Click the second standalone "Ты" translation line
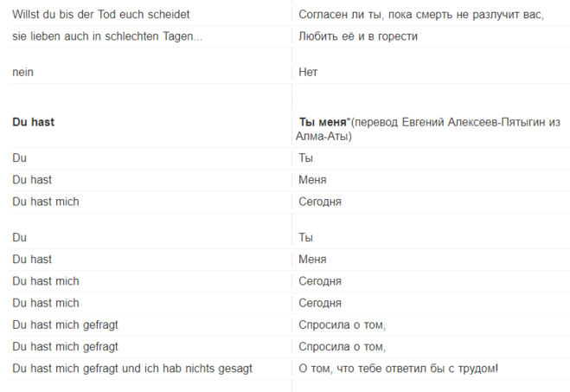This screenshot has width=570, height=392. (305, 237)
